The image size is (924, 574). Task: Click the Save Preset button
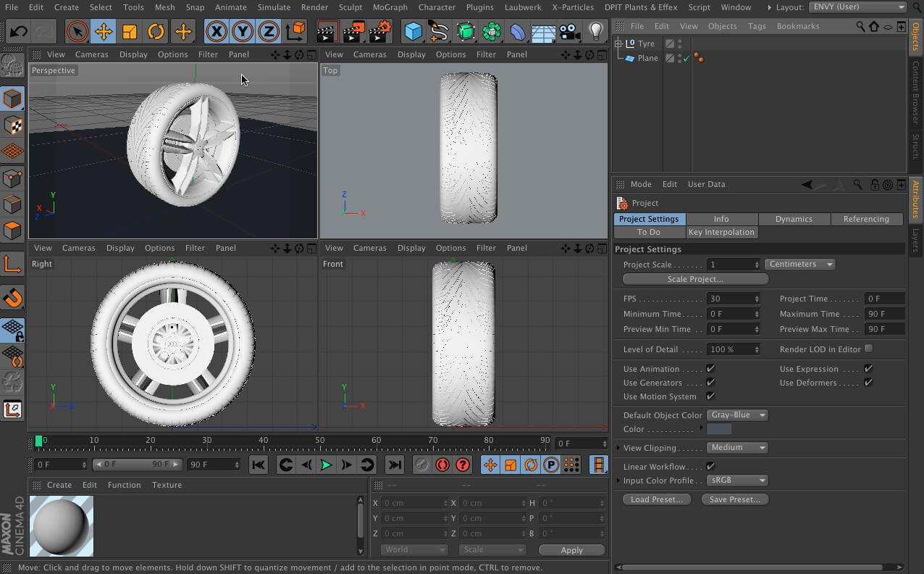(x=734, y=499)
